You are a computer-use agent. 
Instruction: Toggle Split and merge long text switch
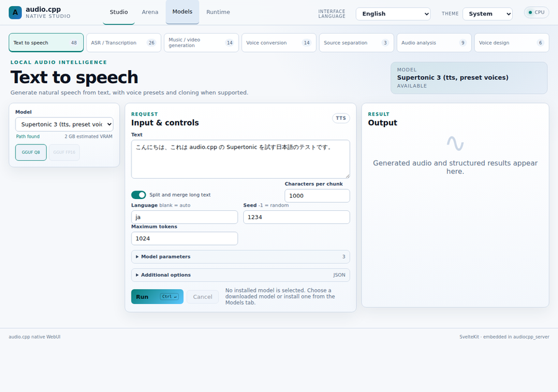tap(138, 195)
